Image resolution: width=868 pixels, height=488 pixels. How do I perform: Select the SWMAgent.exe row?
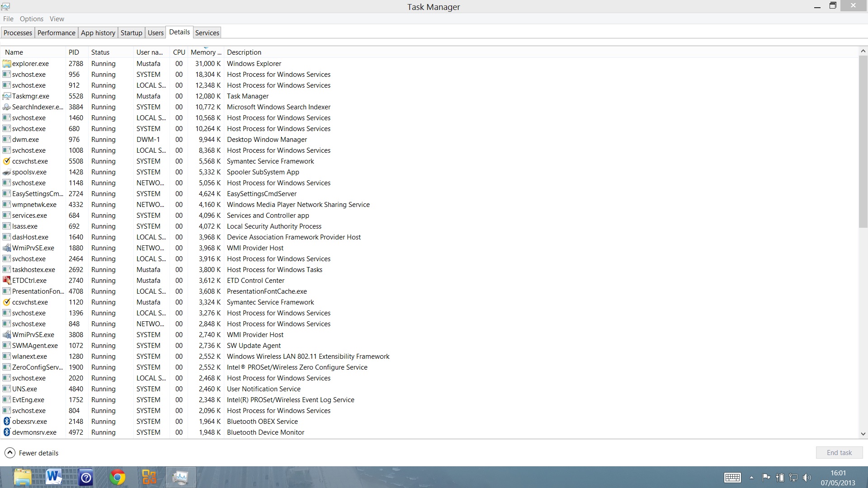pos(429,346)
